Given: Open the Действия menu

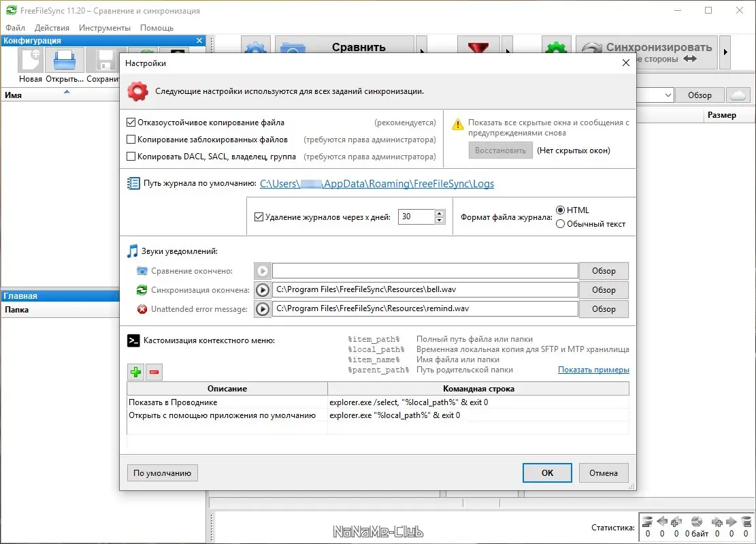Looking at the screenshot, I should pos(52,28).
